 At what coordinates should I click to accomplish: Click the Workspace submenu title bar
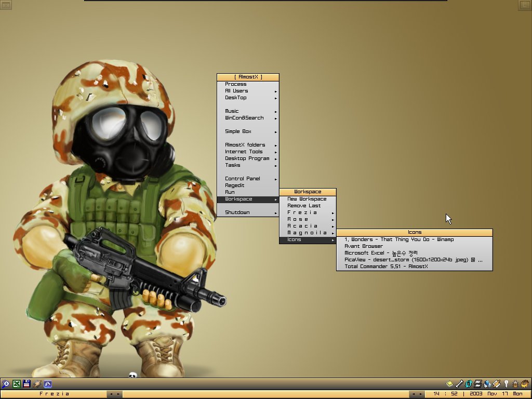(x=308, y=192)
